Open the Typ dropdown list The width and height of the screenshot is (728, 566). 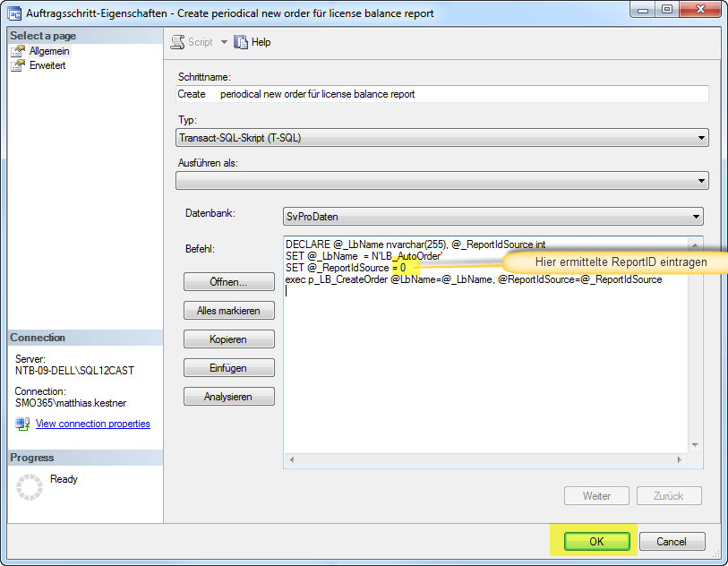coord(699,138)
